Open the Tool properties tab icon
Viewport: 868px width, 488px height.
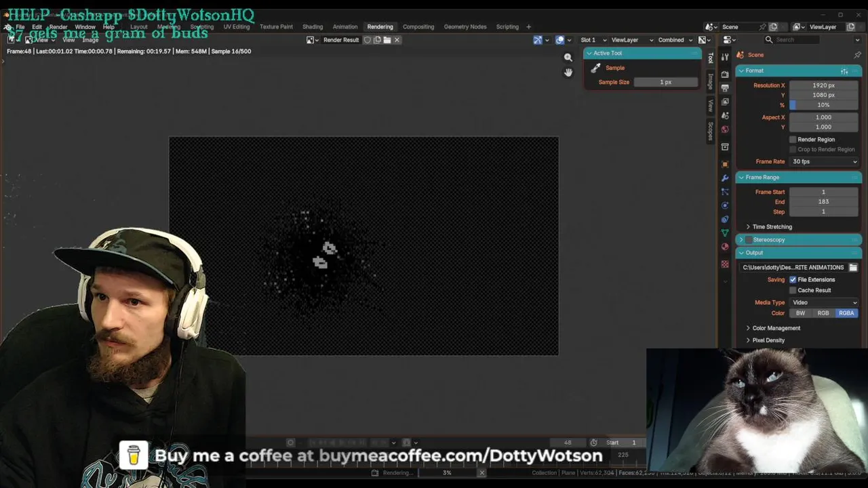(725, 58)
